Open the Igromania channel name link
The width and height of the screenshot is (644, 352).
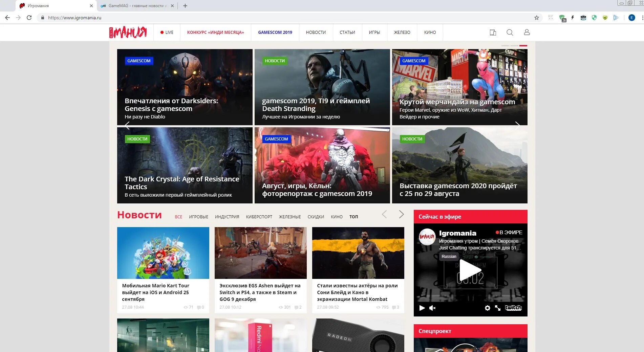(x=457, y=233)
